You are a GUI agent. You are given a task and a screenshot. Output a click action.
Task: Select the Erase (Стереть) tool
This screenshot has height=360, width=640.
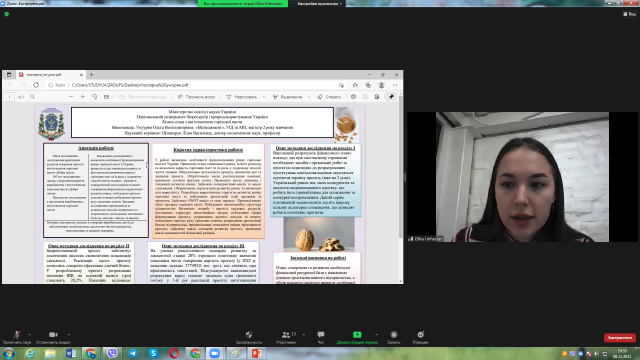point(329,97)
